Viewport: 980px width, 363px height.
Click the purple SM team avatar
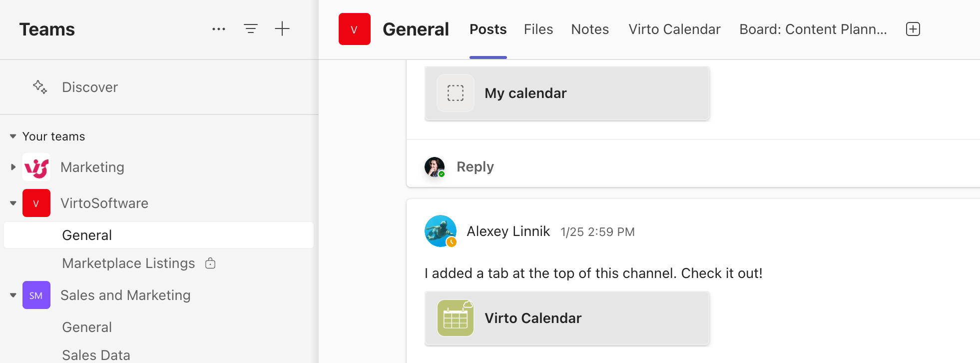pos(36,295)
